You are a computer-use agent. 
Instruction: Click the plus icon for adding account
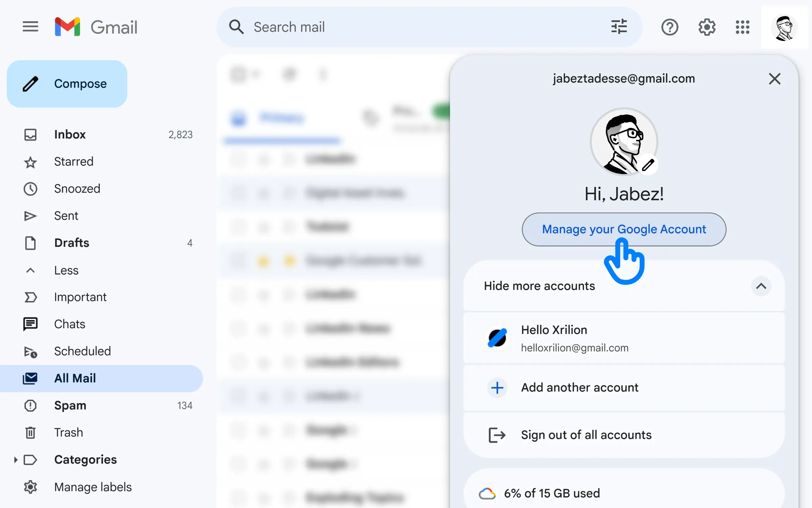point(497,387)
